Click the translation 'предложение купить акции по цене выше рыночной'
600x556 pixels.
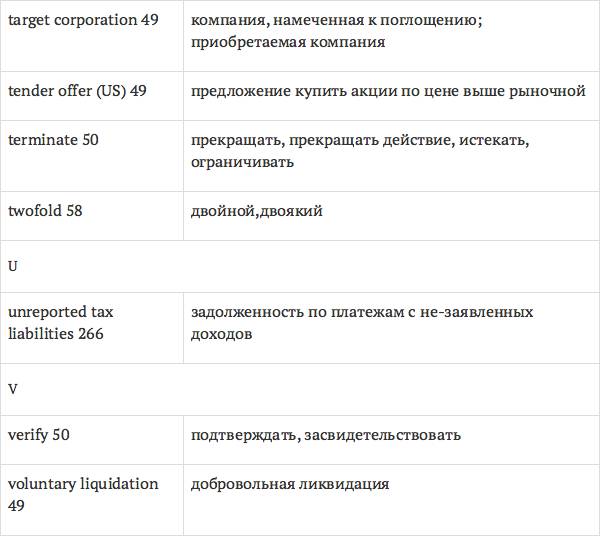click(x=388, y=91)
